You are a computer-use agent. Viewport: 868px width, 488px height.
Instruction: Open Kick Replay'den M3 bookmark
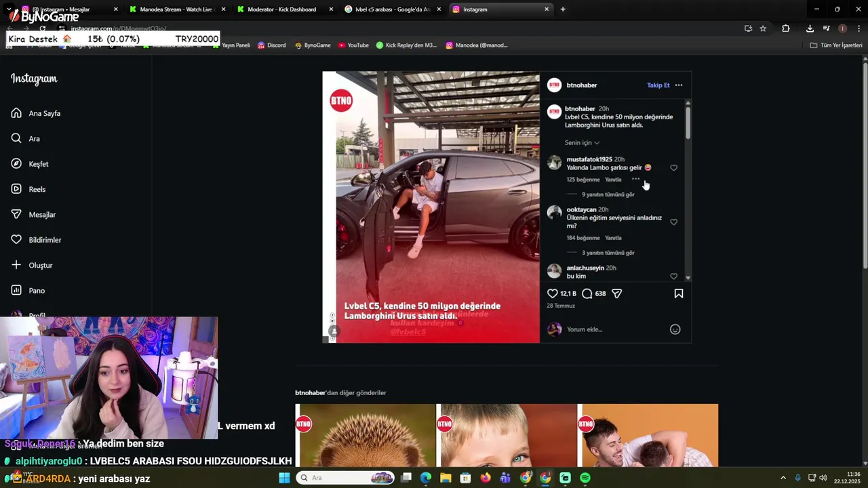click(406, 45)
